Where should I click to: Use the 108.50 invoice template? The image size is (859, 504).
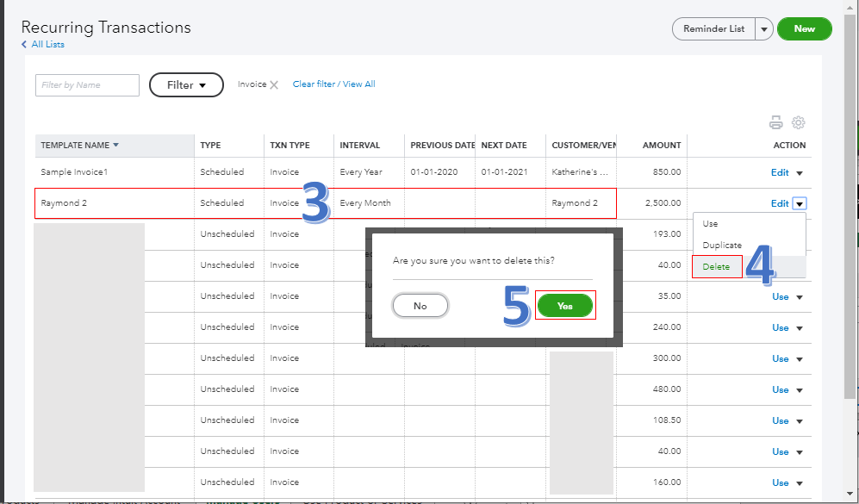[x=780, y=420]
